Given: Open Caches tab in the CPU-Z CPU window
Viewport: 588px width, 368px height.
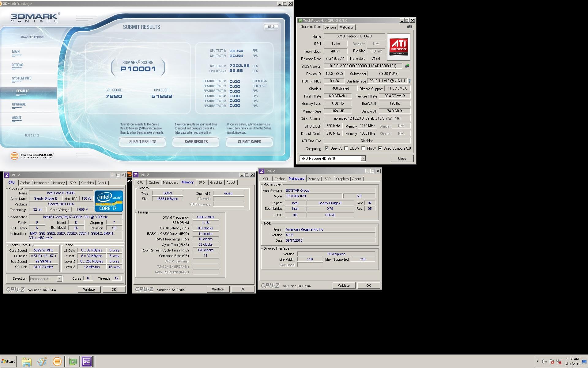Looking at the screenshot, I should pos(25,183).
